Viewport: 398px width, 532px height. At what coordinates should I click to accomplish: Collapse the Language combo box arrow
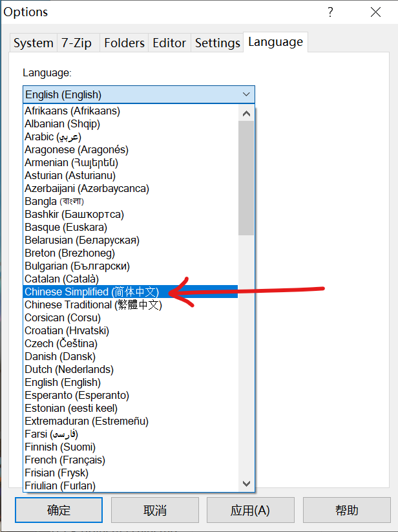246,94
